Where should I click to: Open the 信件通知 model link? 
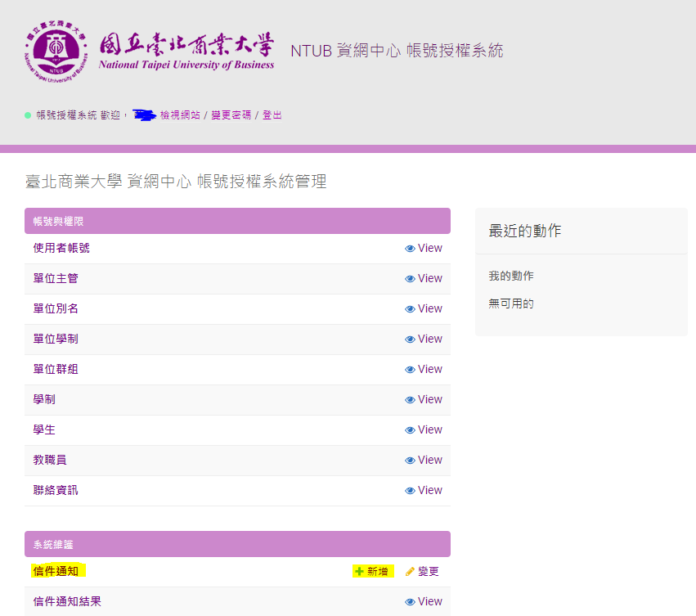(56, 571)
